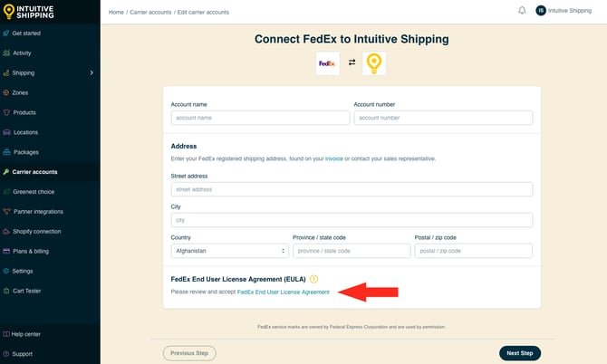Image resolution: width=607 pixels, height=364 pixels.
Task: Click the Greenest choice leaf icon
Action: point(6,191)
